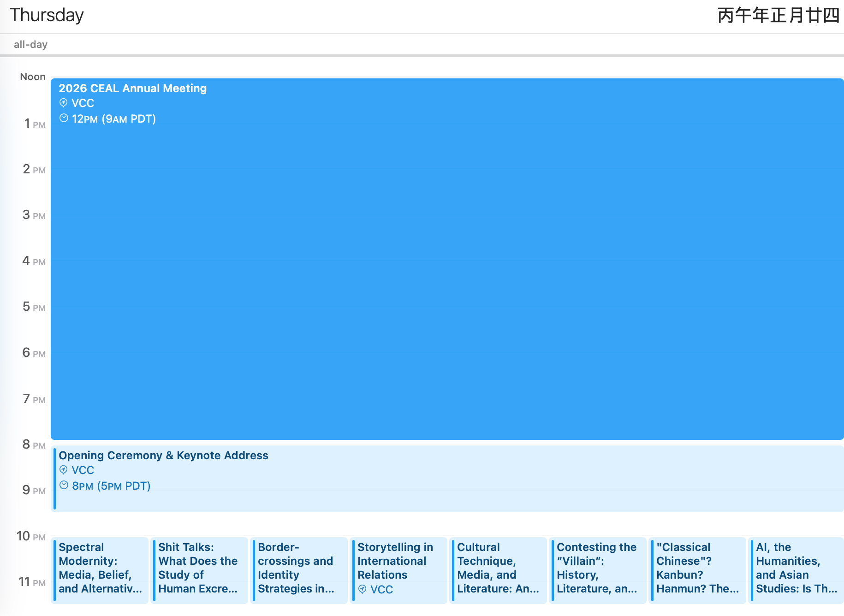This screenshot has height=616, width=844.
Task: Open Cultural Technique, Media, and Literature event
Action: (x=499, y=568)
